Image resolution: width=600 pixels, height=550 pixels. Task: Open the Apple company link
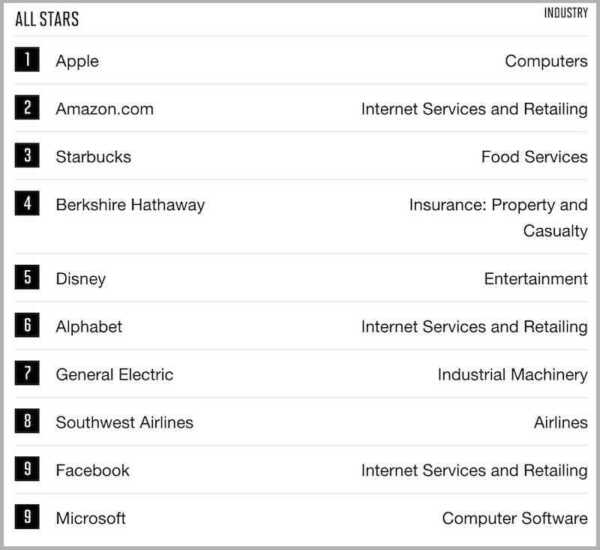(77, 61)
